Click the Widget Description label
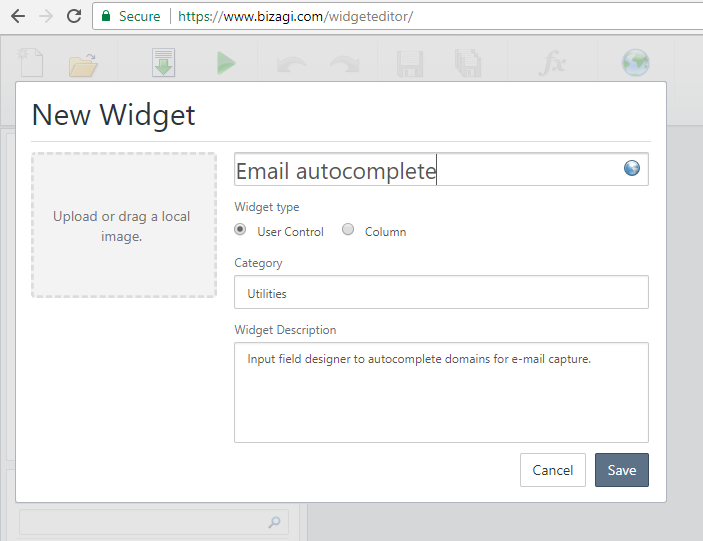703x541 pixels. tap(285, 330)
